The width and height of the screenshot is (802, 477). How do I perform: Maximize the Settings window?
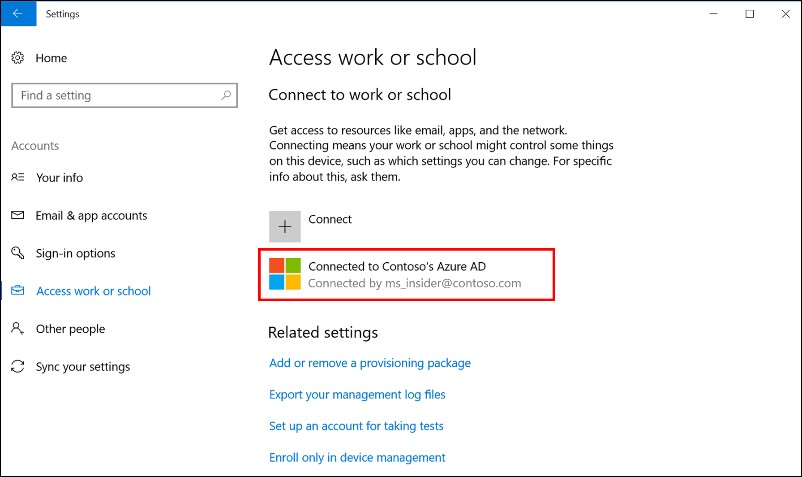749,14
